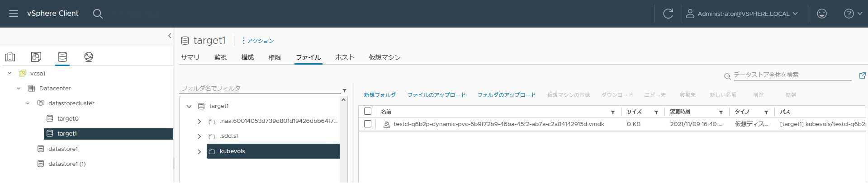Click 新規フォルダ to create folder
This screenshot has width=868, height=183.
380,95
